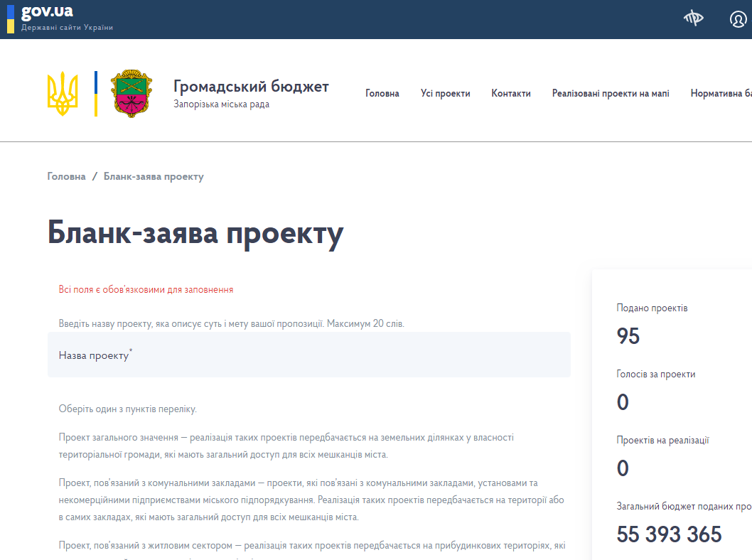This screenshot has height=560, width=752.
Task: Click the Назва проекту input field
Action: pyautogui.click(x=309, y=355)
